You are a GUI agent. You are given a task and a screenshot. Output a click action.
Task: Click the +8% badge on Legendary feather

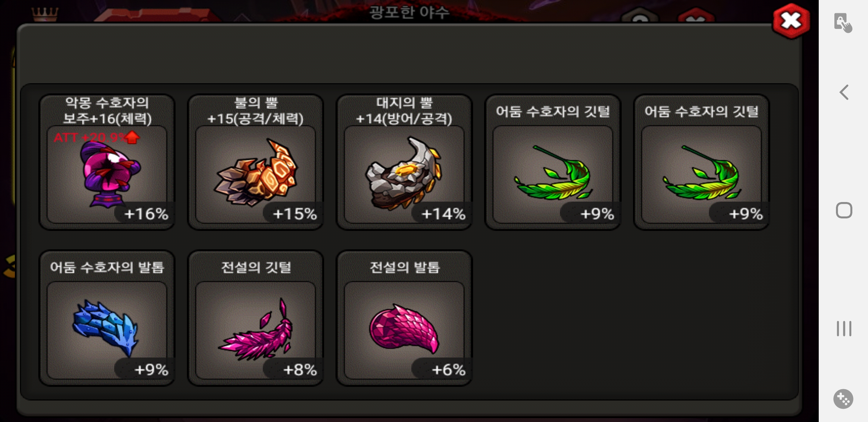(x=299, y=370)
